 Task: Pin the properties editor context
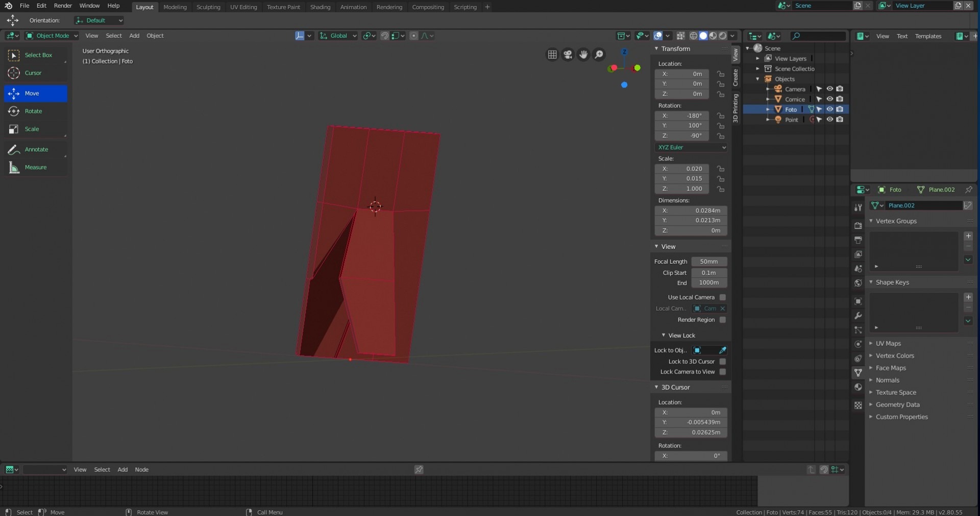pyautogui.click(x=968, y=190)
